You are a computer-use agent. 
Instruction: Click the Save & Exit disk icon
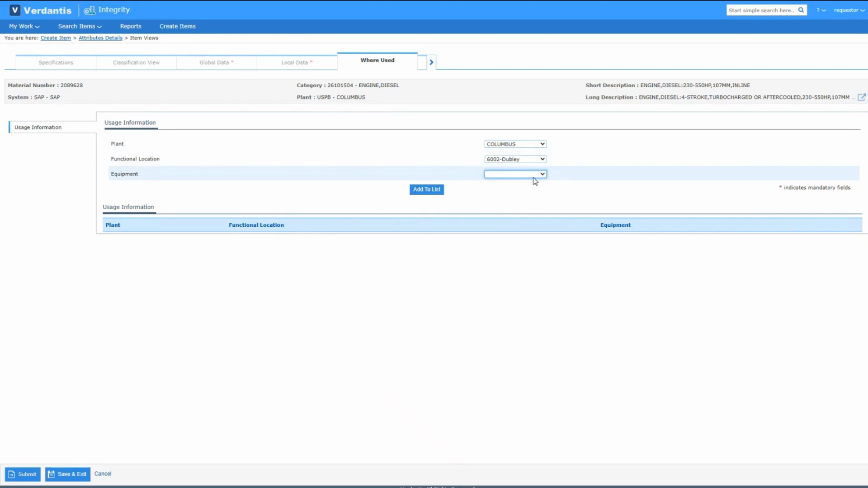[51, 474]
